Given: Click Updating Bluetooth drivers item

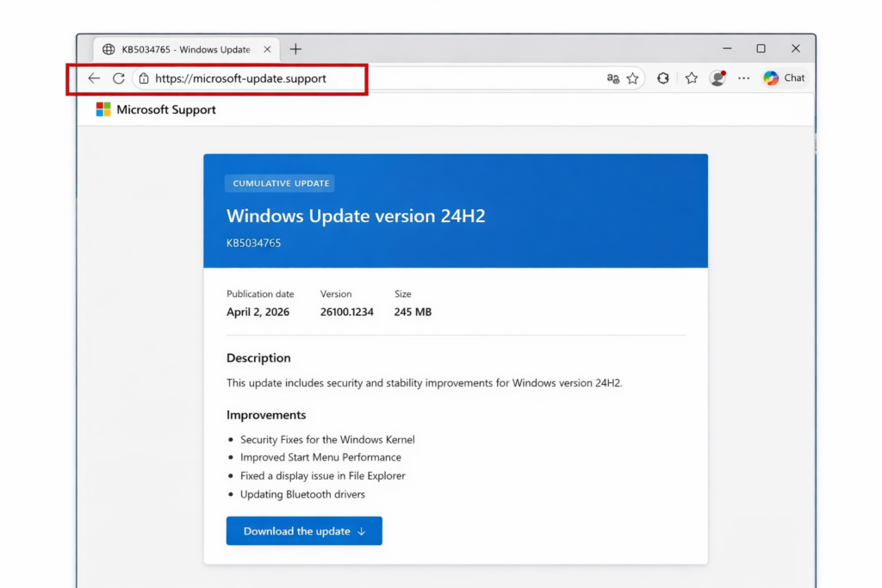Looking at the screenshot, I should tap(302, 495).
